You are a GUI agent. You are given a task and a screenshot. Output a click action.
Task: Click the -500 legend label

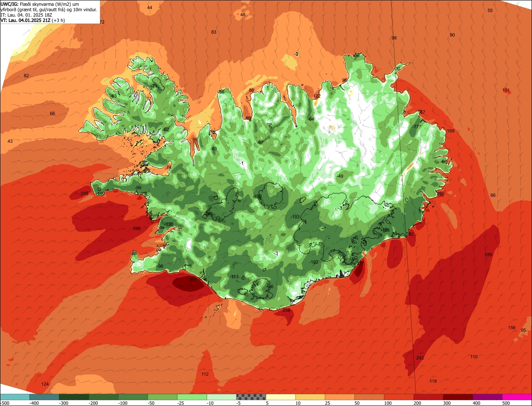coord(5,403)
